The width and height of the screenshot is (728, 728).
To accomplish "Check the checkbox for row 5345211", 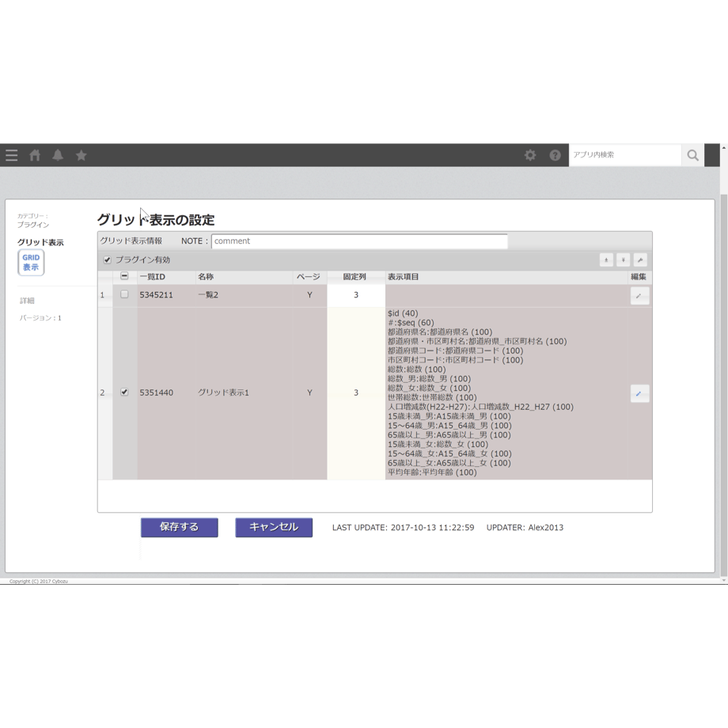I will tap(124, 294).
